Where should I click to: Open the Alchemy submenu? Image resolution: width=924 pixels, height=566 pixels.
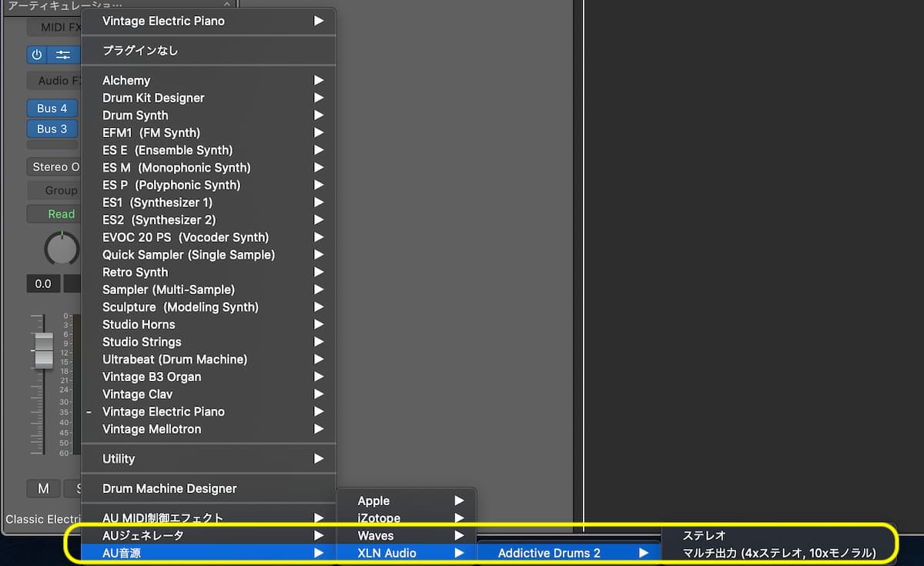(x=209, y=80)
